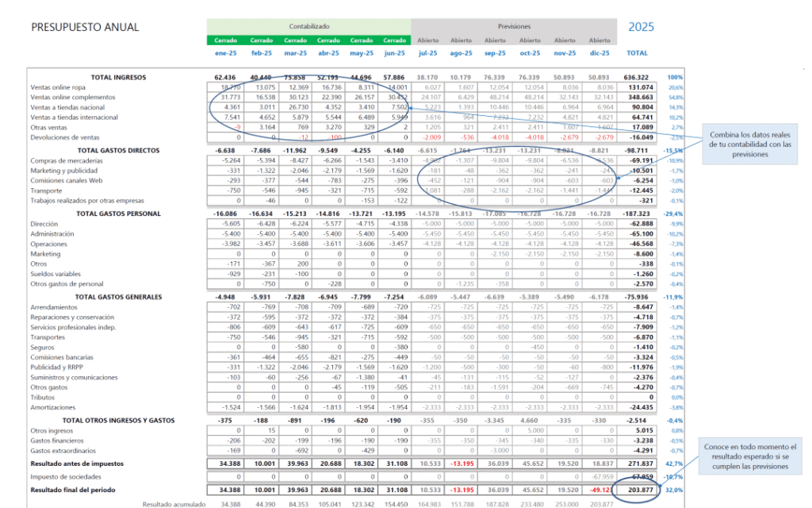
Task: Select the Contabilizado header cell
Action: pyautogui.click(x=308, y=26)
